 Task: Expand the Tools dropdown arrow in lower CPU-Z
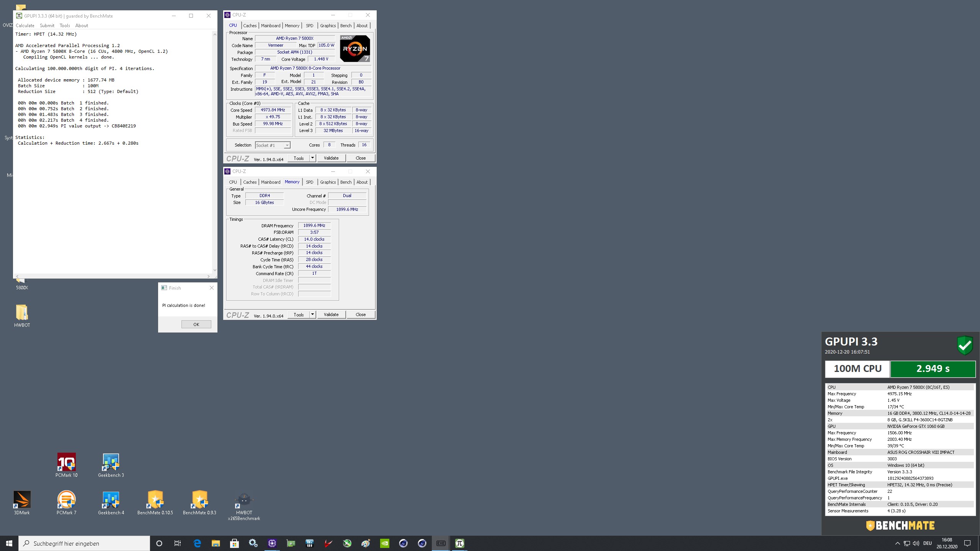click(312, 315)
